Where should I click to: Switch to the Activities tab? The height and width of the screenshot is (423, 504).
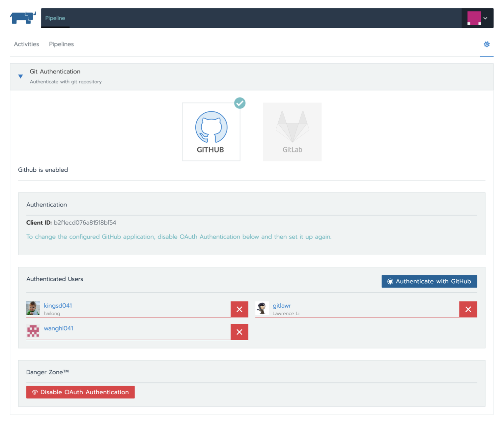coord(26,44)
